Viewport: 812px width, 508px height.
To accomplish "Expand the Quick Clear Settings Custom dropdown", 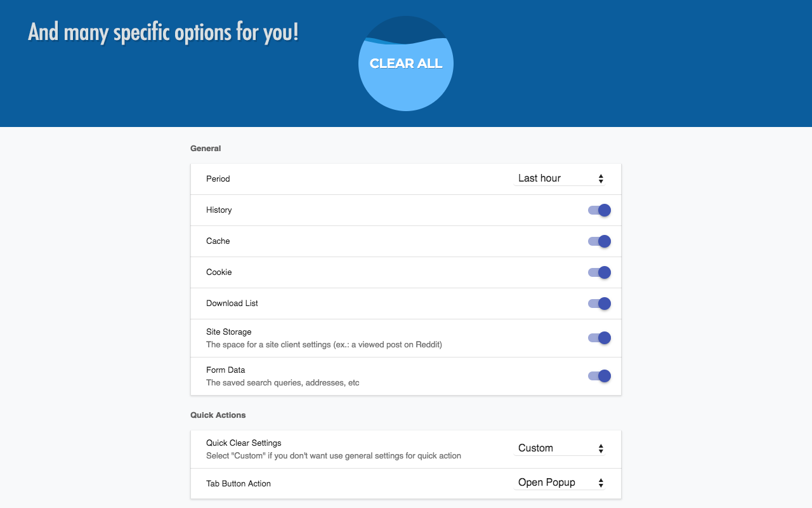I will point(560,448).
